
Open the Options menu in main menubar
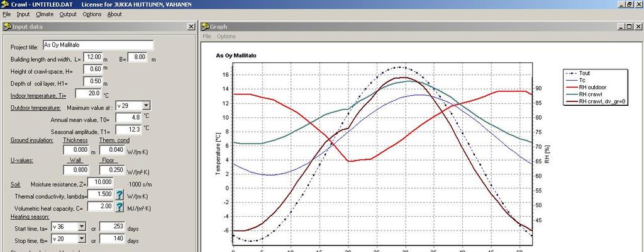click(92, 14)
